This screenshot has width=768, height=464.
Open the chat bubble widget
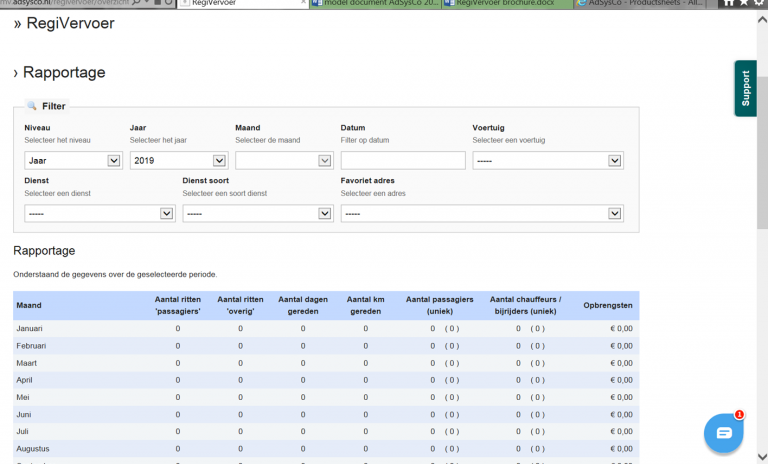(x=723, y=433)
